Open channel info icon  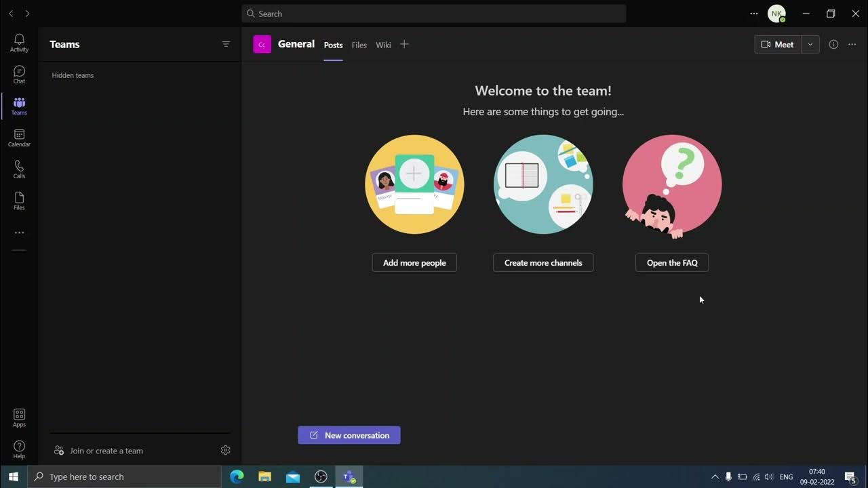pyautogui.click(x=833, y=44)
